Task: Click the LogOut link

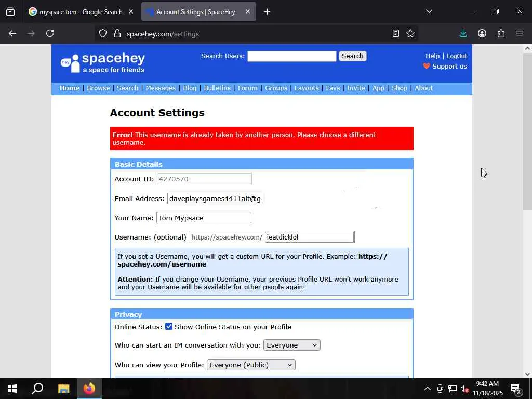Action: (457, 56)
